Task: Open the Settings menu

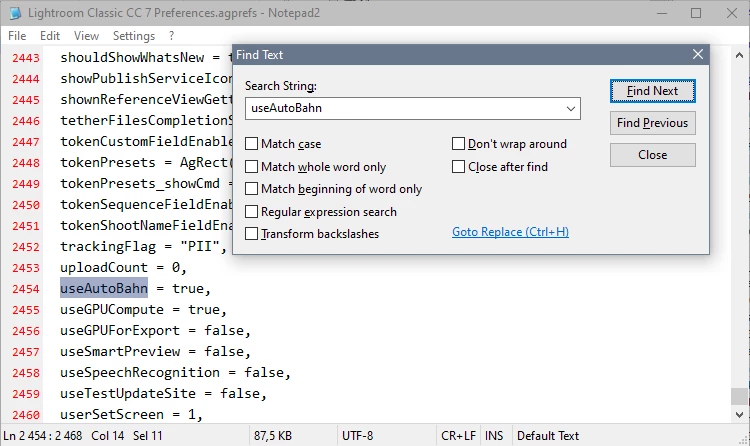Action: click(x=134, y=36)
